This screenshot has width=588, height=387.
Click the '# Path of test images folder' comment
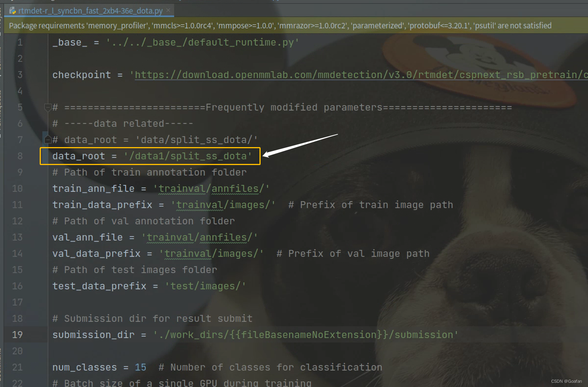[135, 270]
